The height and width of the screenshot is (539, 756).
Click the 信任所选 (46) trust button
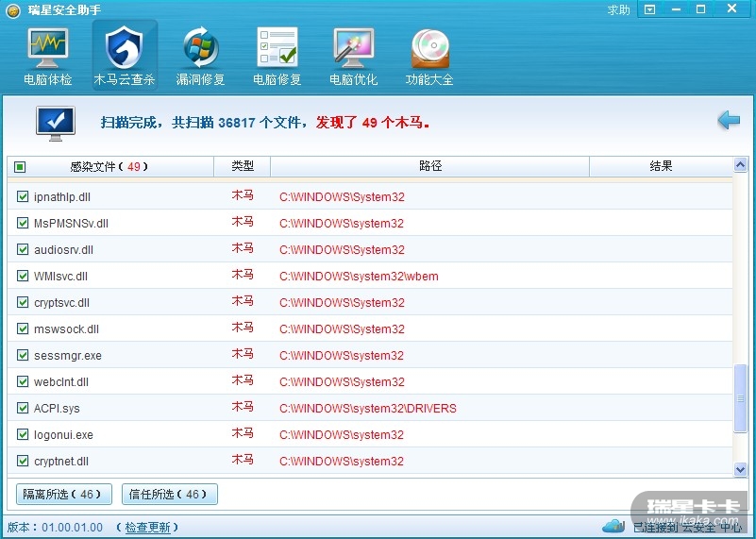[170, 495]
